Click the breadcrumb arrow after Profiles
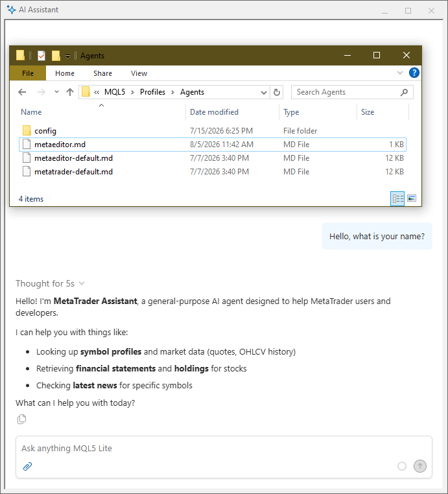Viewport: 448px width, 494px height. [x=172, y=92]
